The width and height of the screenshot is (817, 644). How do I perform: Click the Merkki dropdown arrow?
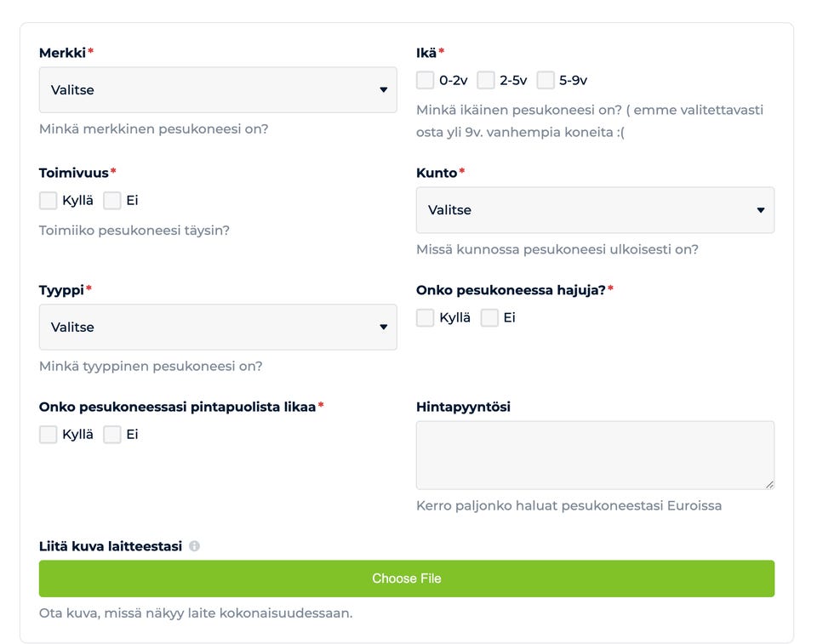[x=383, y=90]
